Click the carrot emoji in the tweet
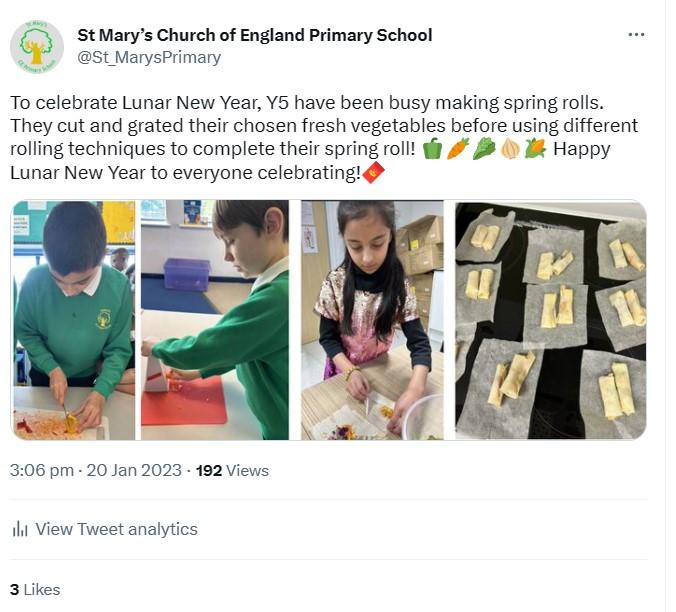Viewport: 676px width, 612px height. point(458,149)
